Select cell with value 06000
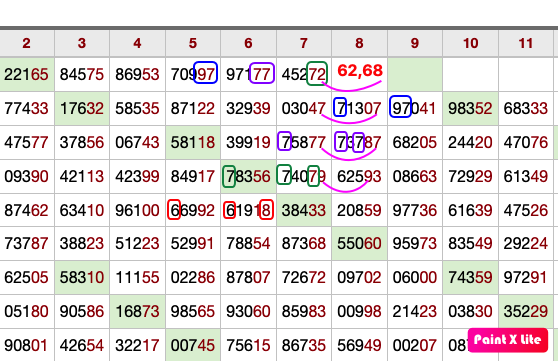The image size is (558, 361). [x=415, y=277]
